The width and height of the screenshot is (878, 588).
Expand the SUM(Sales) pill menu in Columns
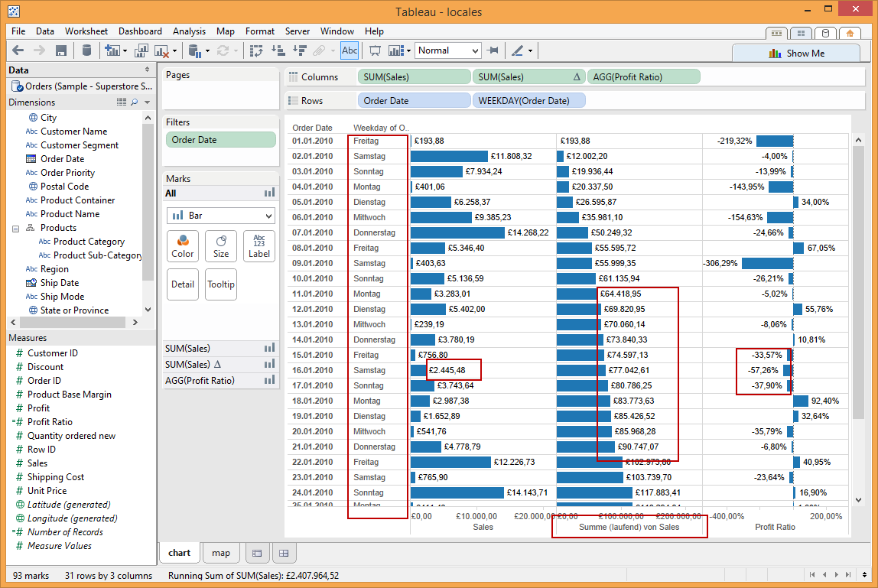coord(464,76)
